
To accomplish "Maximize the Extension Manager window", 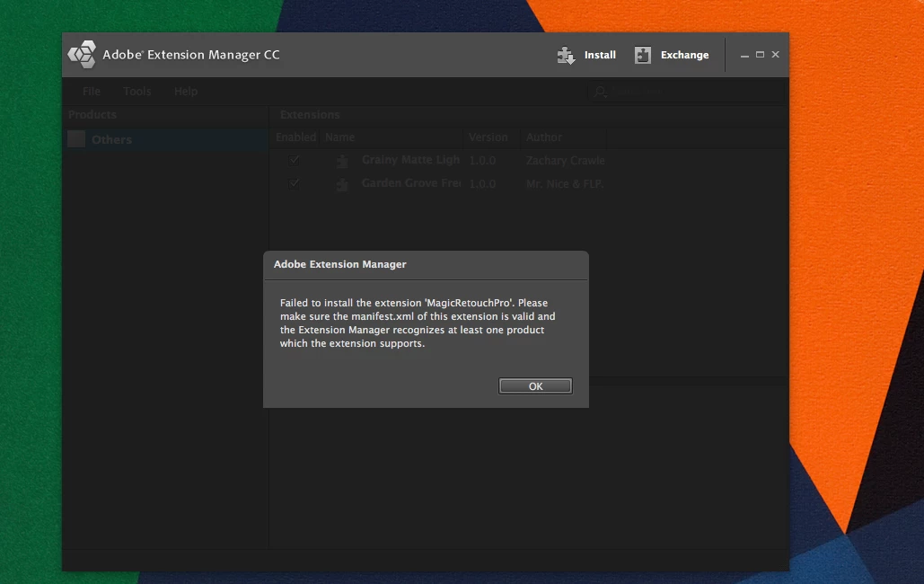I will [761, 54].
